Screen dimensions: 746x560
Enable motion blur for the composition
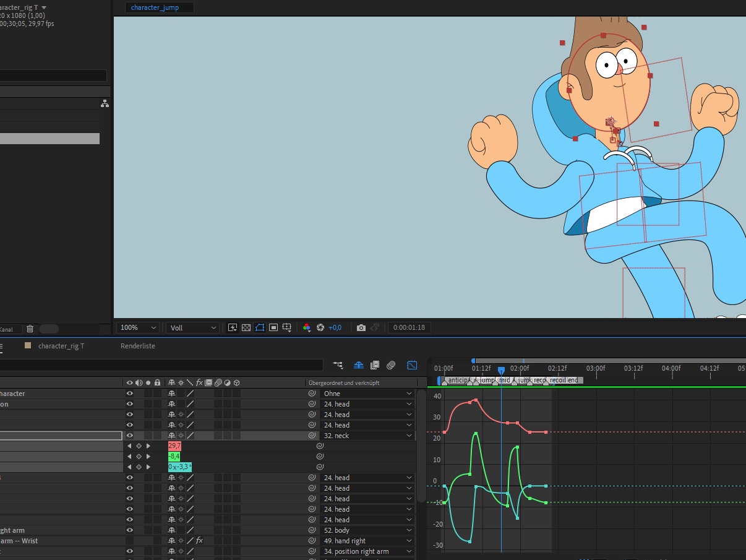click(x=391, y=365)
